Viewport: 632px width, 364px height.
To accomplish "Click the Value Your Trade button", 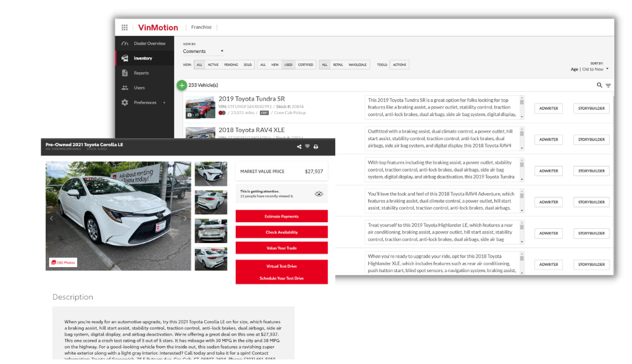I will point(281,247).
